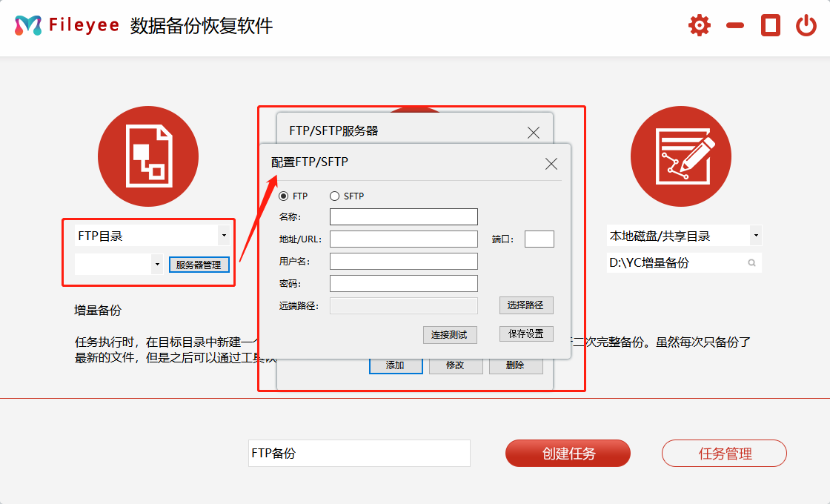Click the red incremental backup pencil icon
This screenshot has height=504, width=830.
coord(681,156)
